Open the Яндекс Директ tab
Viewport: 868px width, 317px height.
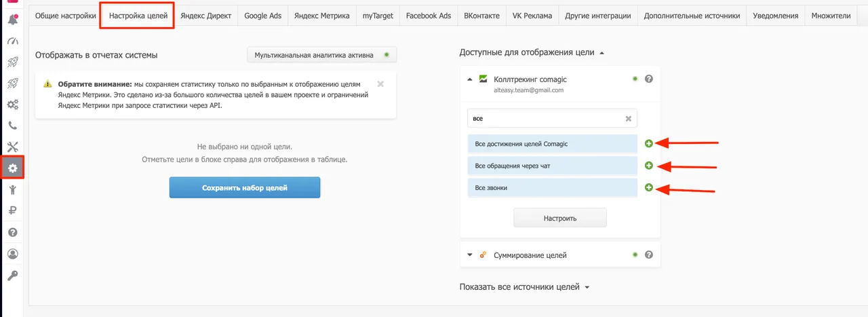(x=205, y=16)
